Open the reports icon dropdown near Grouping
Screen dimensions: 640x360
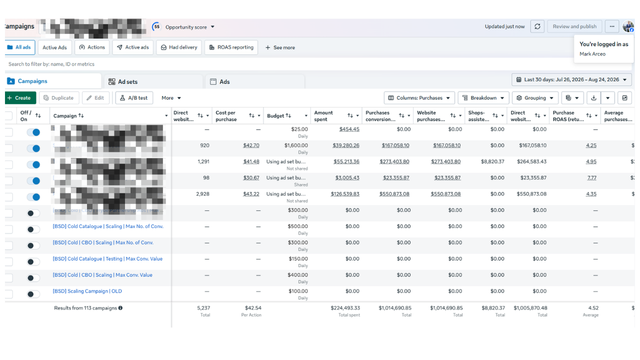coord(572,98)
